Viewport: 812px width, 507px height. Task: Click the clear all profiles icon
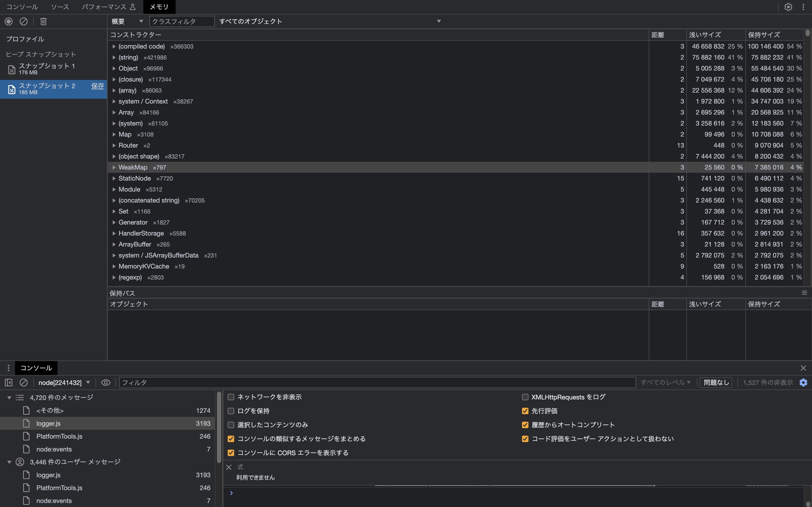[23, 21]
